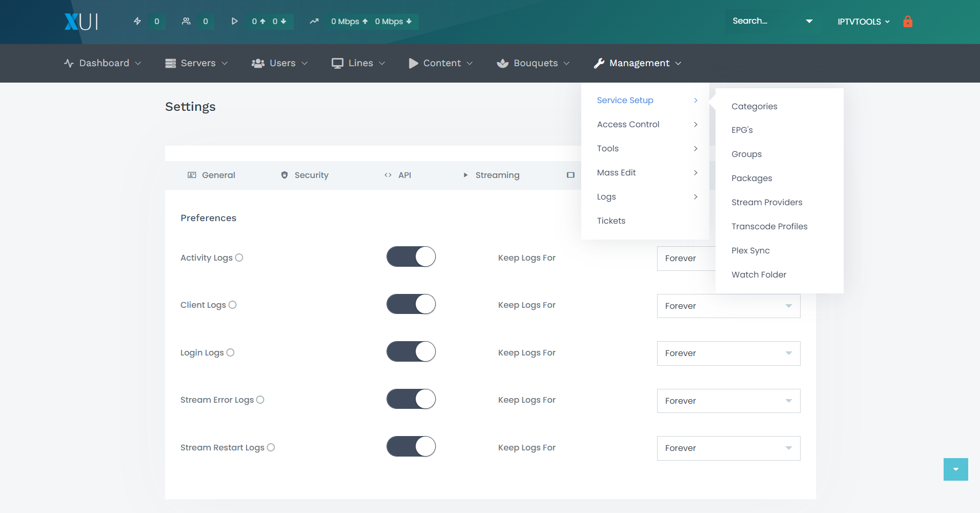Click the Activity Logs info circle
980x513 pixels.
[x=239, y=258]
